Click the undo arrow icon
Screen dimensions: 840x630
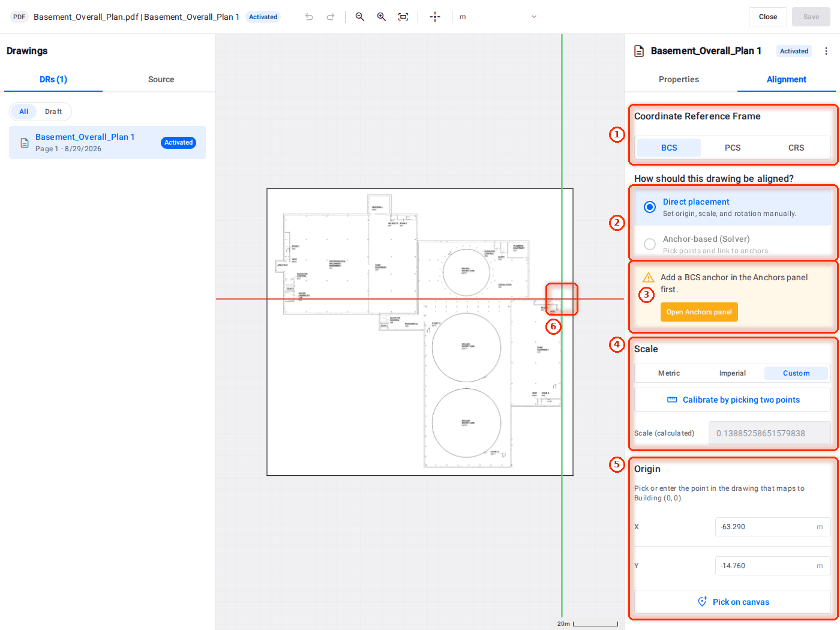coord(309,17)
